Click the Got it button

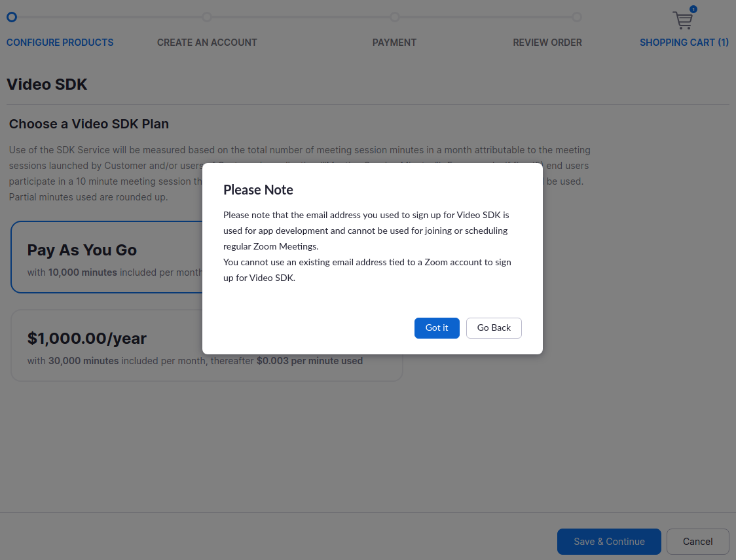click(x=437, y=327)
